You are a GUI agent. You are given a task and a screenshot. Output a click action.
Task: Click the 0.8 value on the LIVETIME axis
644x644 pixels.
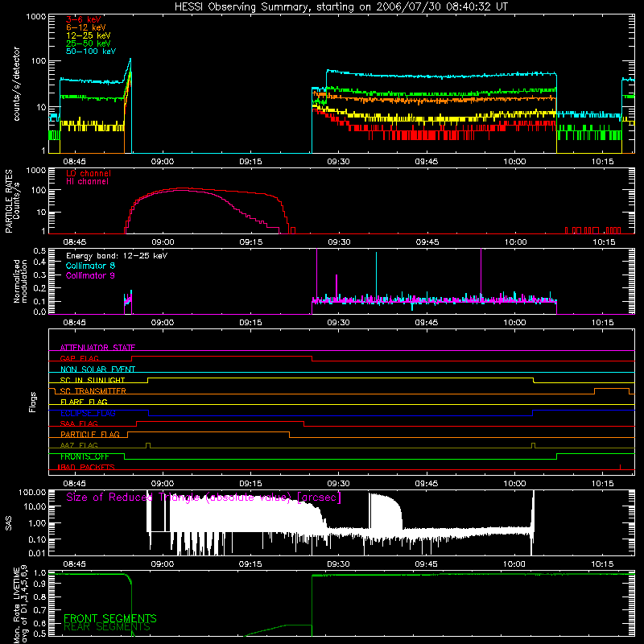39,597
